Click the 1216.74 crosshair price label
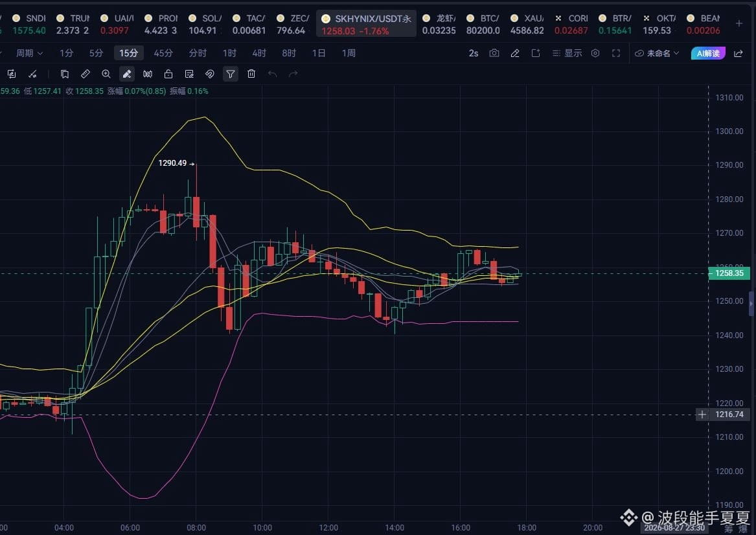The width and height of the screenshot is (756, 535). [x=729, y=415]
